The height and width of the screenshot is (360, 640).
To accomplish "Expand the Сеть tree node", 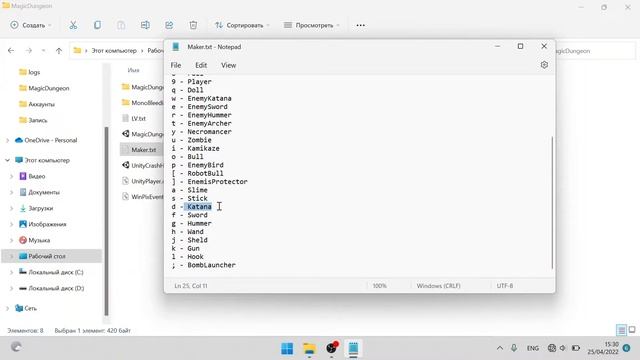I will 7,309.
